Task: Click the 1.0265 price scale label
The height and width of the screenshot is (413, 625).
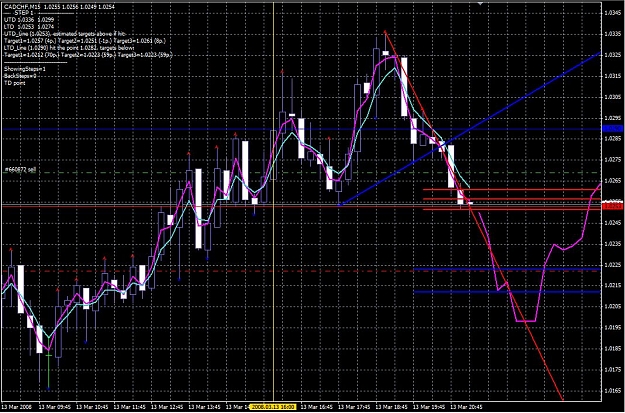Action: click(613, 180)
